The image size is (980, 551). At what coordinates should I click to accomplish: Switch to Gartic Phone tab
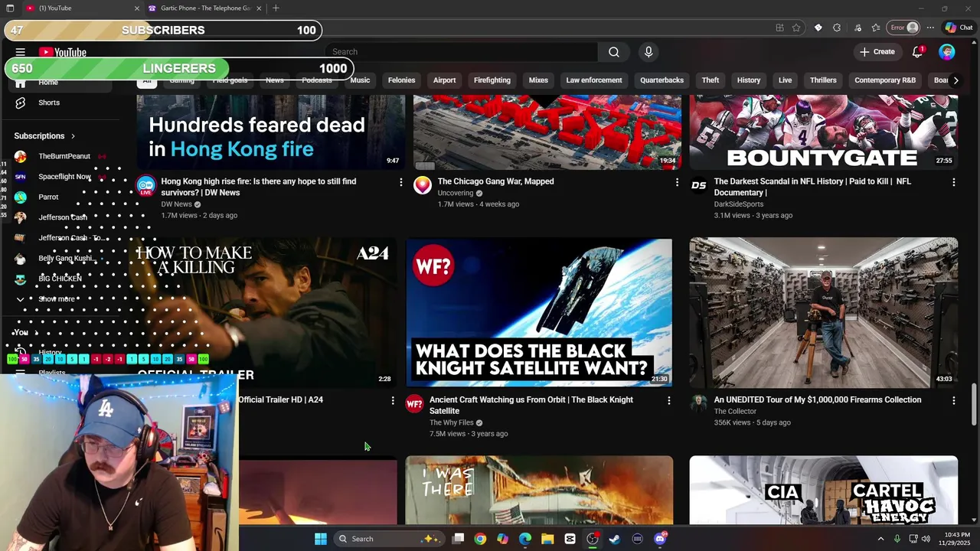tap(205, 8)
